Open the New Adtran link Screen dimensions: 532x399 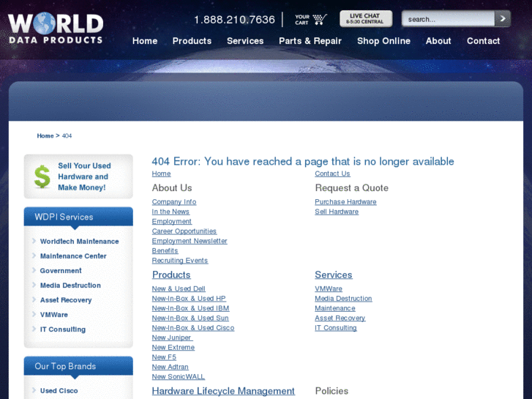(171, 368)
